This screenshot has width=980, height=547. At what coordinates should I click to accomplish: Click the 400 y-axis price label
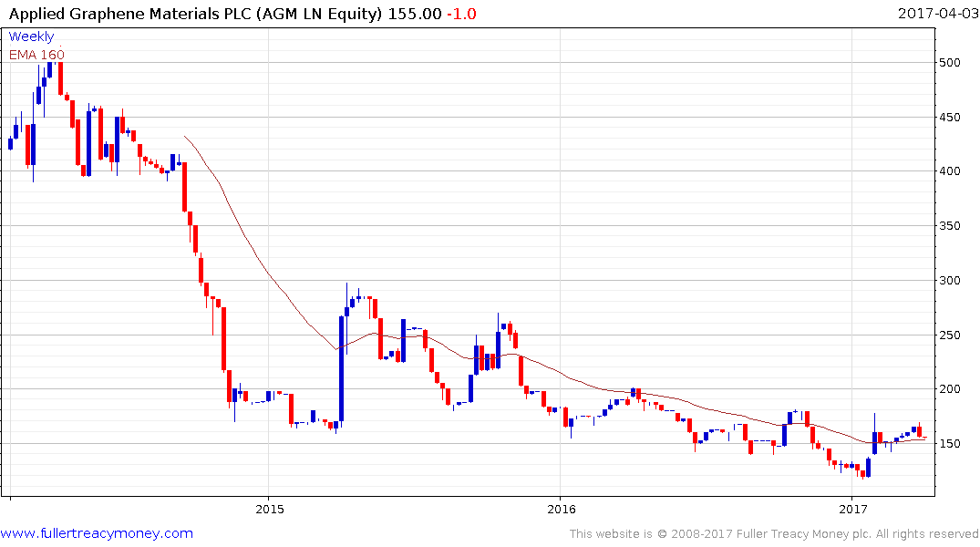950,171
